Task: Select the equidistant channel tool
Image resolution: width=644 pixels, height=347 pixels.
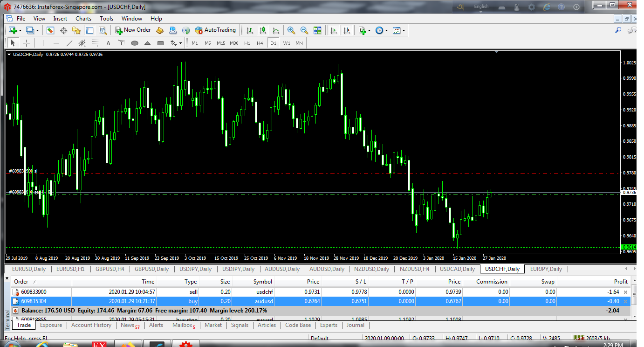Action: [x=82, y=43]
